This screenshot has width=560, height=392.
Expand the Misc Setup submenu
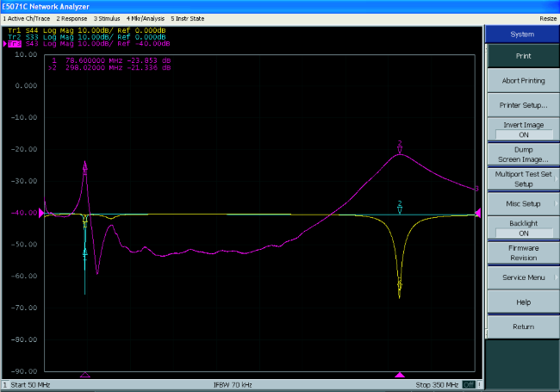[522, 203]
